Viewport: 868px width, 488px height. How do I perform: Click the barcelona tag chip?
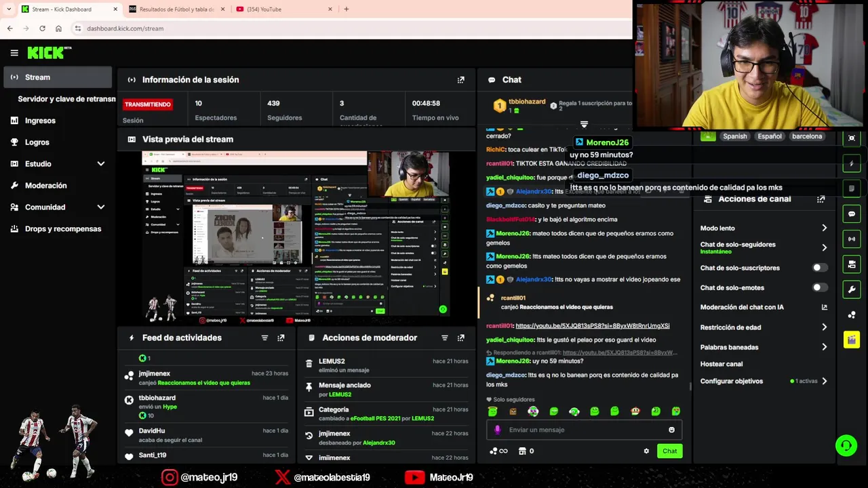click(807, 136)
